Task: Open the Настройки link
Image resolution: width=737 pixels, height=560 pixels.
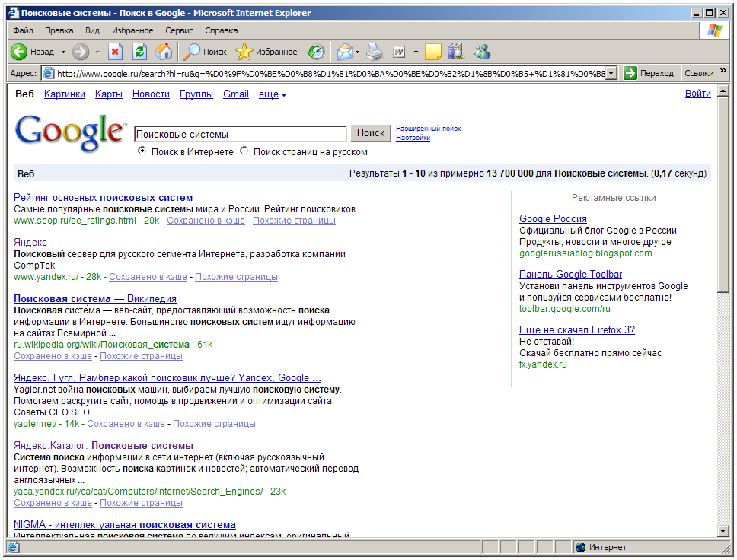Action: point(413,138)
